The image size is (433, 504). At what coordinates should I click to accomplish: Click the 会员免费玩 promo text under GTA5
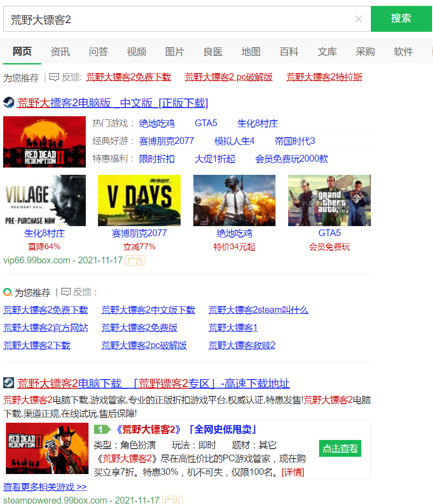tap(329, 247)
